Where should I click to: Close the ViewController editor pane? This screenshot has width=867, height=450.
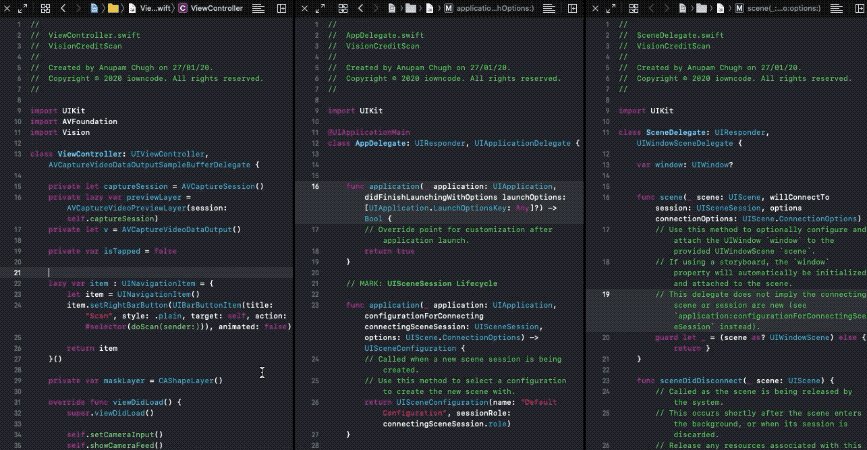[x=8, y=7]
